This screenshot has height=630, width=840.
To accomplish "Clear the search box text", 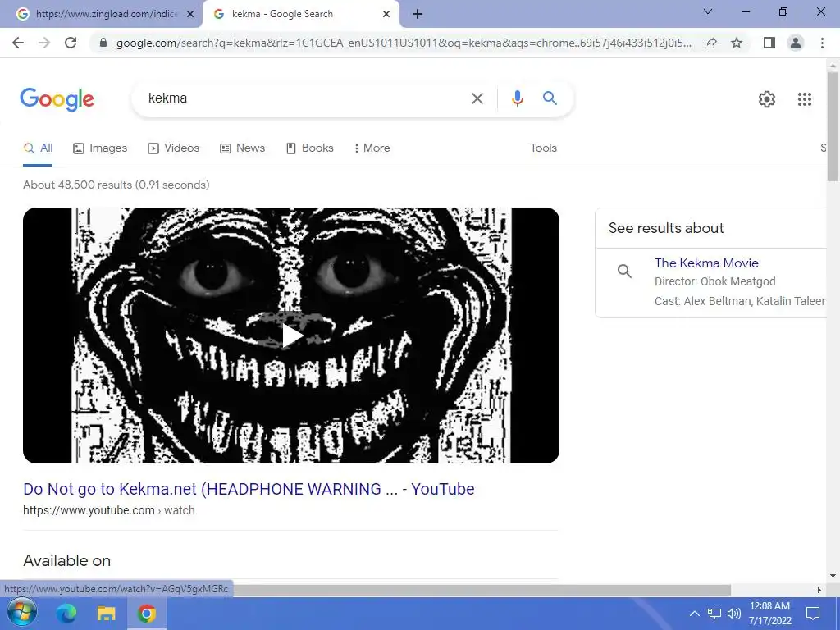I will tap(477, 98).
